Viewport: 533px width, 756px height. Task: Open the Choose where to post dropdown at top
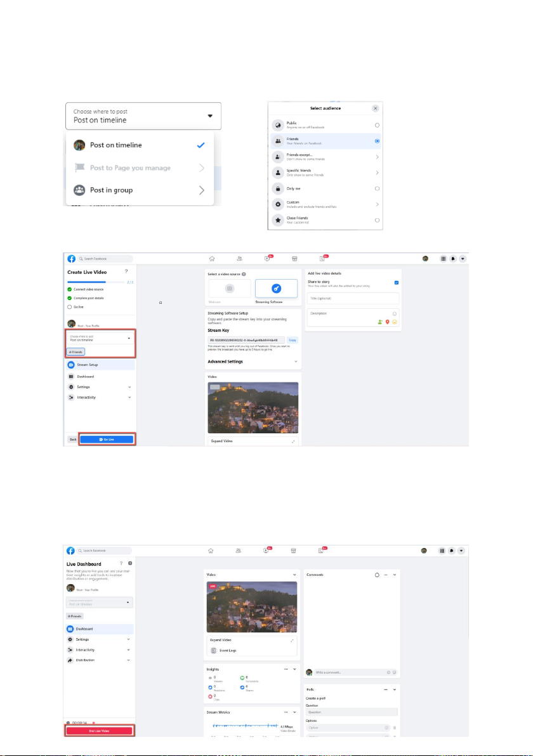(143, 115)
